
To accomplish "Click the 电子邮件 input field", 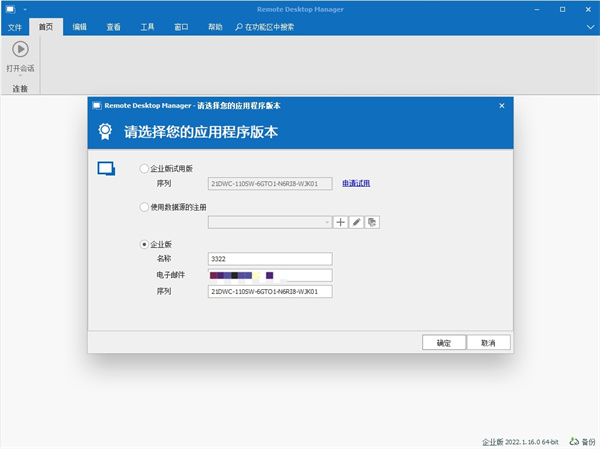I will coord(270,275).
